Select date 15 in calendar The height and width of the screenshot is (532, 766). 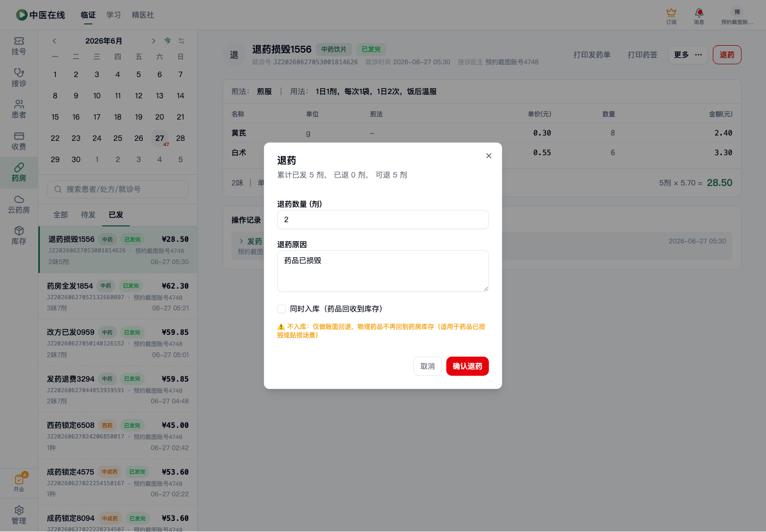pos(55,117)
